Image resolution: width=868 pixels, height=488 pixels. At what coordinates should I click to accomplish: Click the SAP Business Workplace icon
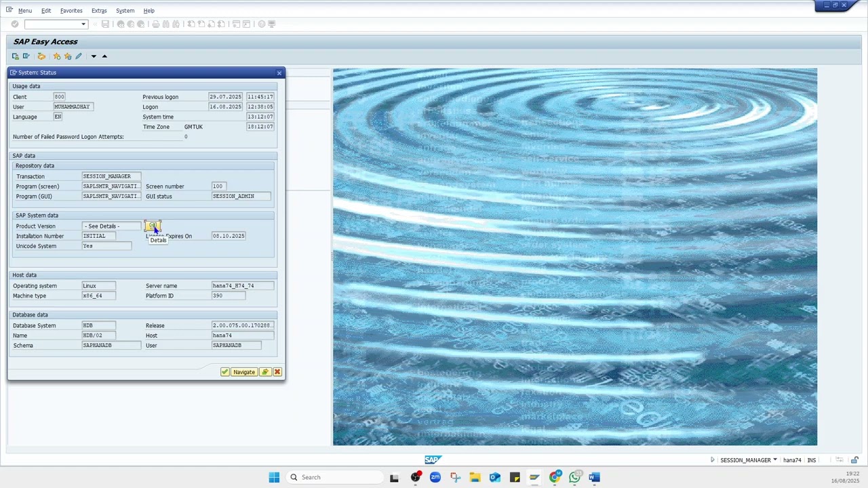(x=41, y=56)
